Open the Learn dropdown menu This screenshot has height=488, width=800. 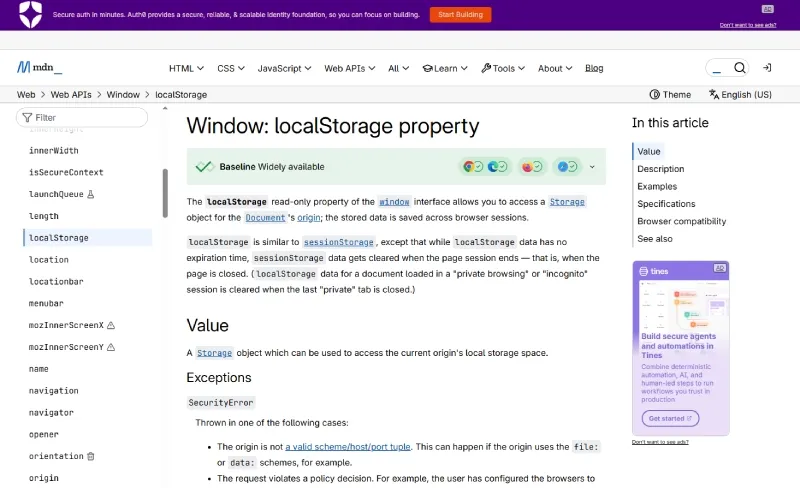[445, 68]
